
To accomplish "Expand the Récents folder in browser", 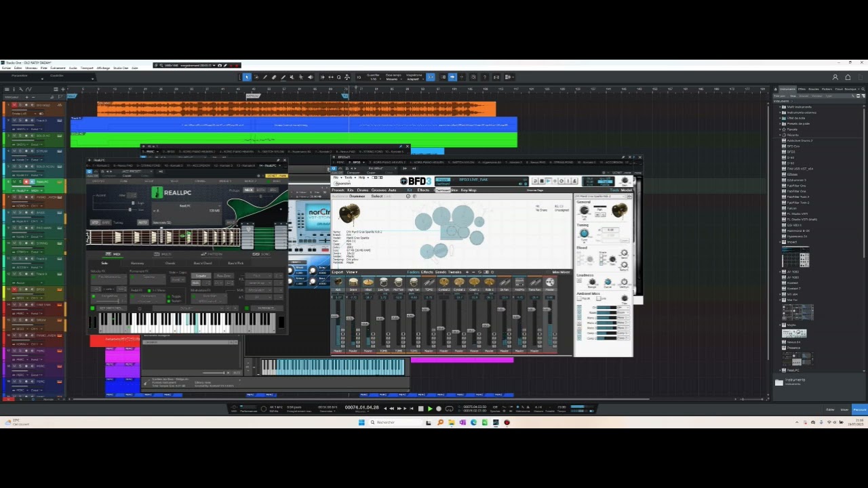I will tap(780, 135).
